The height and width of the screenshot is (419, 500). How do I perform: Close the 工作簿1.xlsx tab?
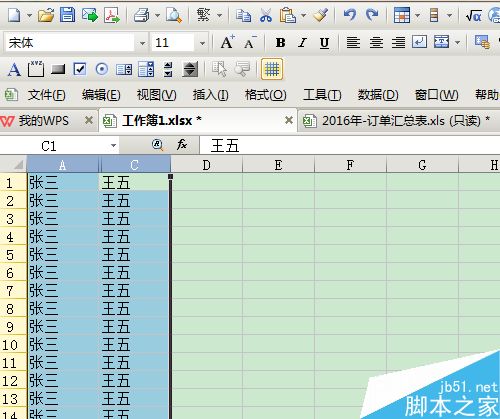pos(289,120)
